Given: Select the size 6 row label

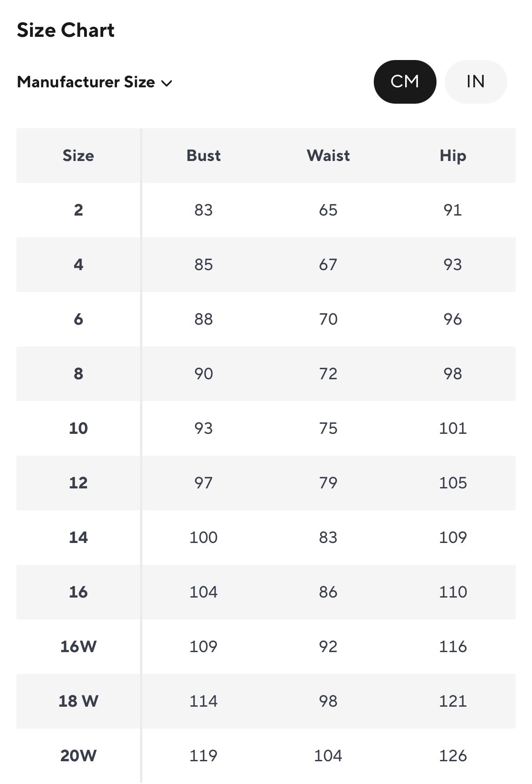Looking at the screenshot, I should pyautogui.click(x=78, y=319).
